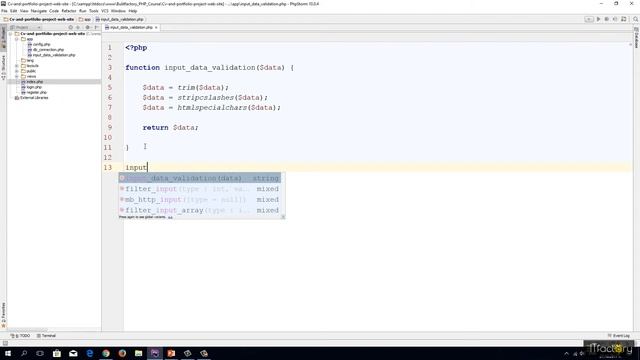This screenshot has height=360, width=640.
Task: Toggle the Project tool window side tab
Action: pos(3,39)
